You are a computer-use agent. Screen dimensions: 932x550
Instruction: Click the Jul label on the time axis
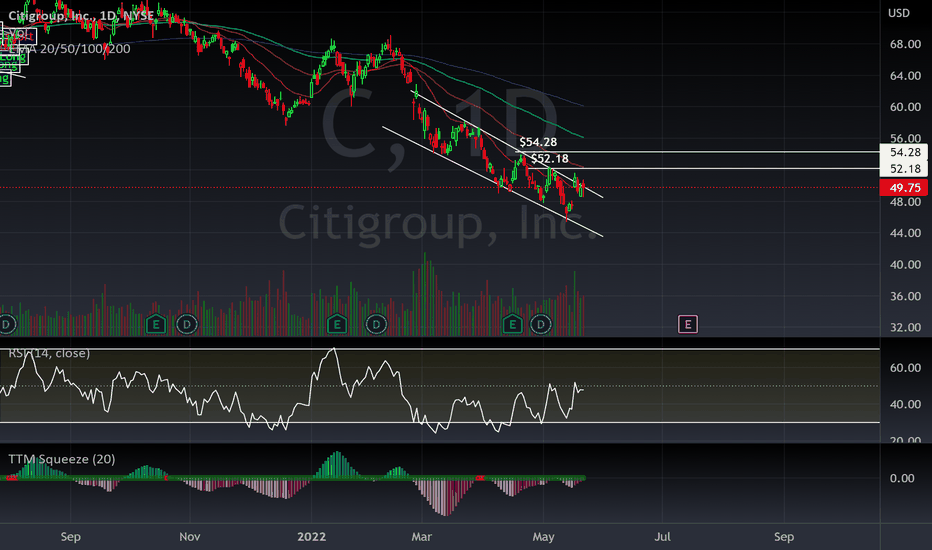tap(662, 537)
